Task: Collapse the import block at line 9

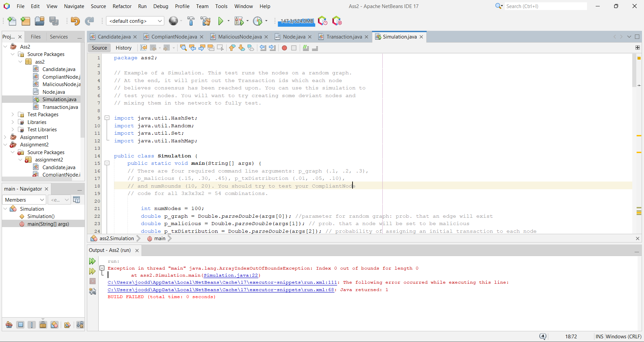Action: [107, 118]
